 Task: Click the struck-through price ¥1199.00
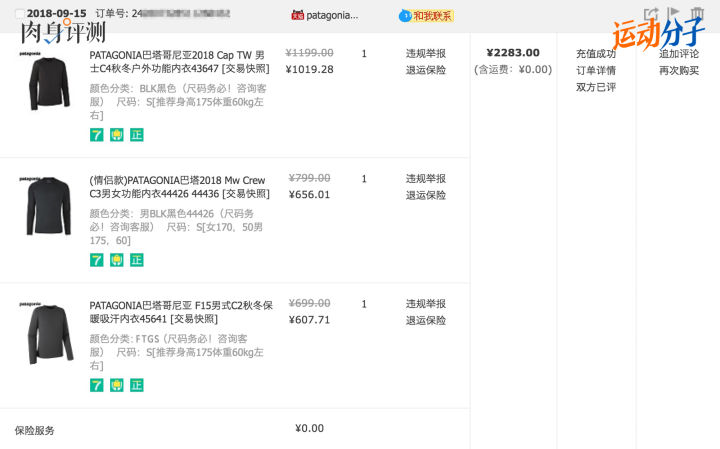(x=309, y=53)
